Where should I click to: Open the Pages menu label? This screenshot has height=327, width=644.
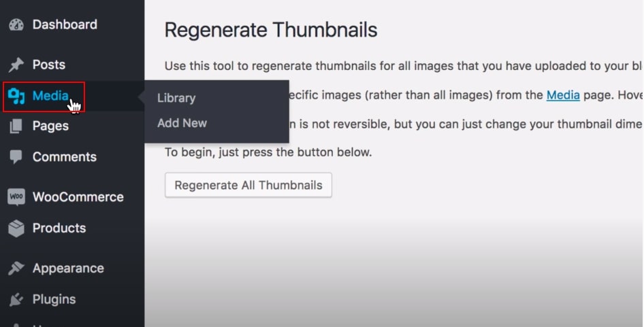[50, 126]
